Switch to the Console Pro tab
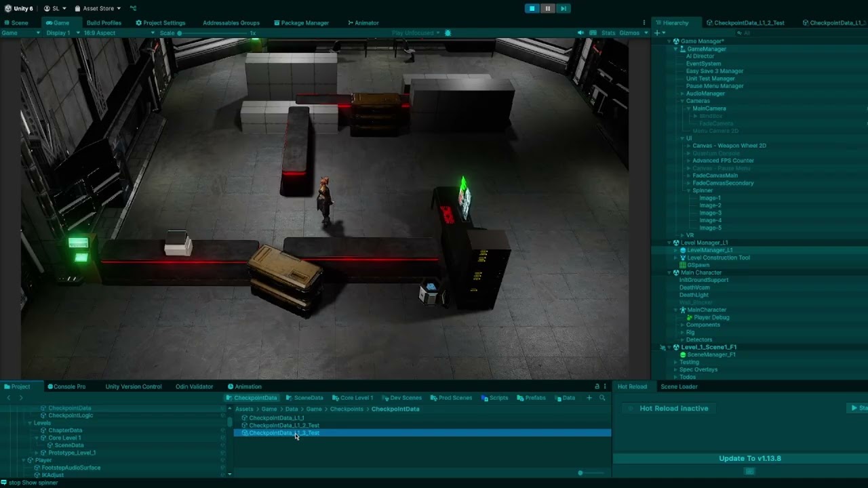Screen dimensions: 868x488 pos(66,386)
